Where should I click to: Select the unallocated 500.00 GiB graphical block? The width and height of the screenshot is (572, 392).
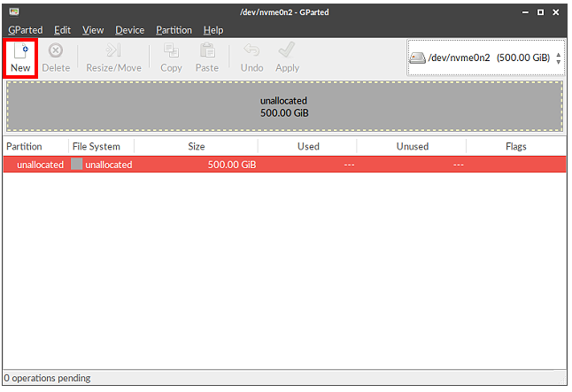(x=284, y=106)
